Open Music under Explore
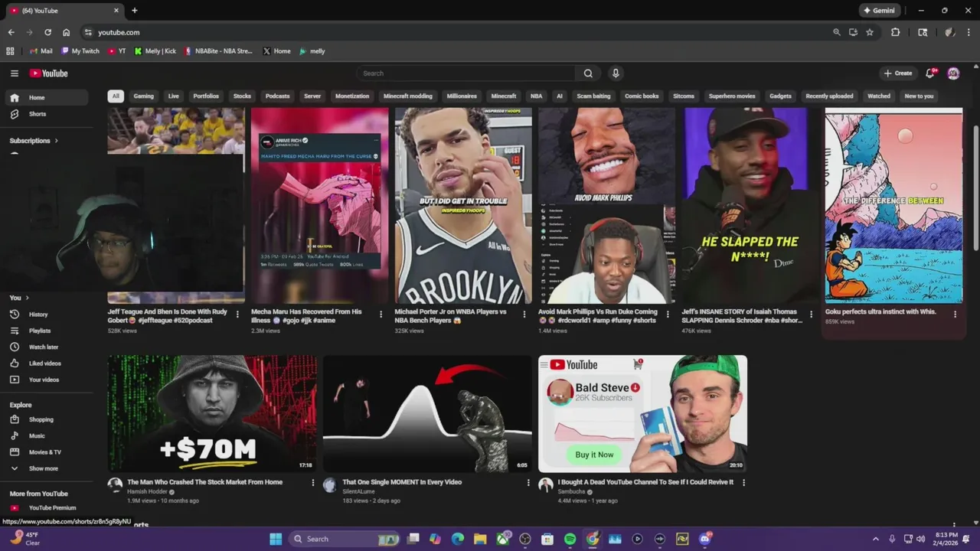Screen dimensions: 980x551 click(x=46, y=435)
